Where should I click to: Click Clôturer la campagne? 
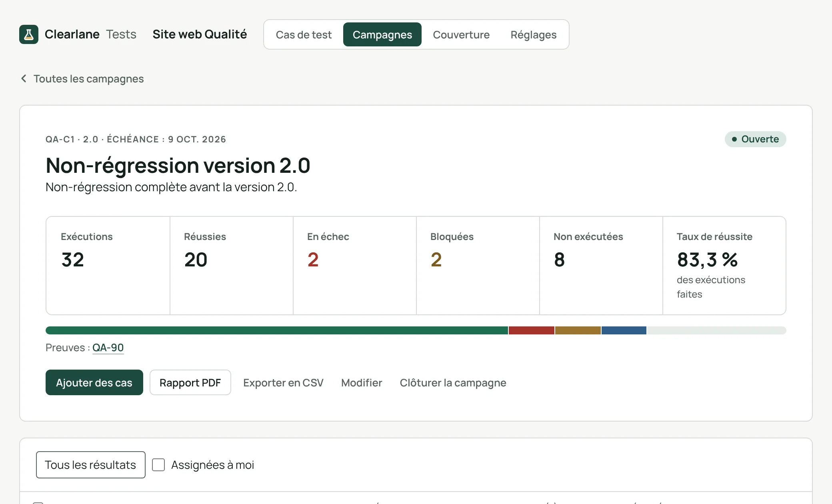tap(453, 383)
